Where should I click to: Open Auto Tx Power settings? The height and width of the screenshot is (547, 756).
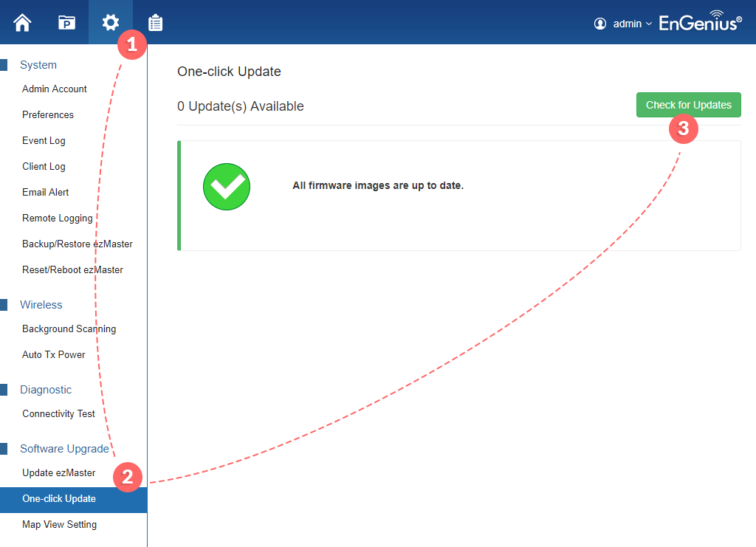pyautogui.click(x=53, y=355)
